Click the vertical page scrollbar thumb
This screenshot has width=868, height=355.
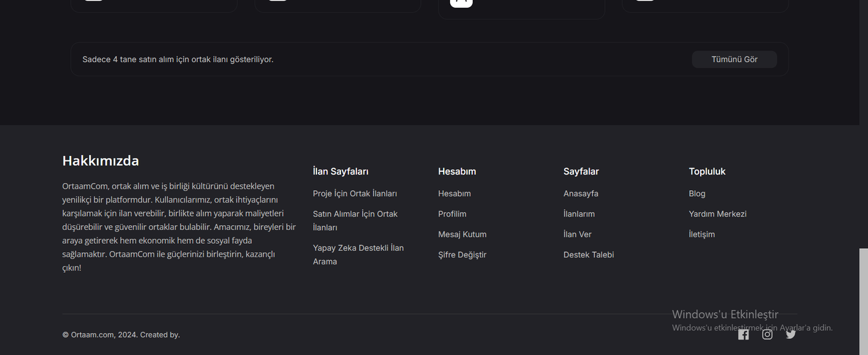863,301
